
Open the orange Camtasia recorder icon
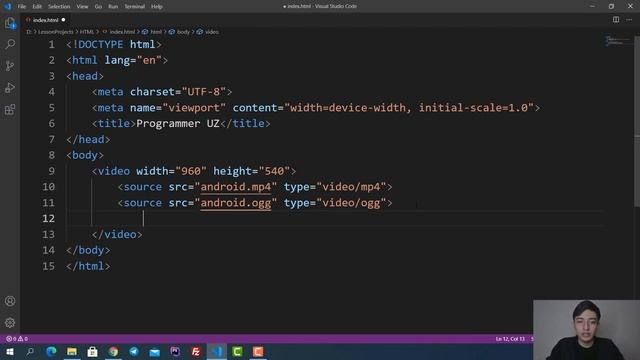258,351
